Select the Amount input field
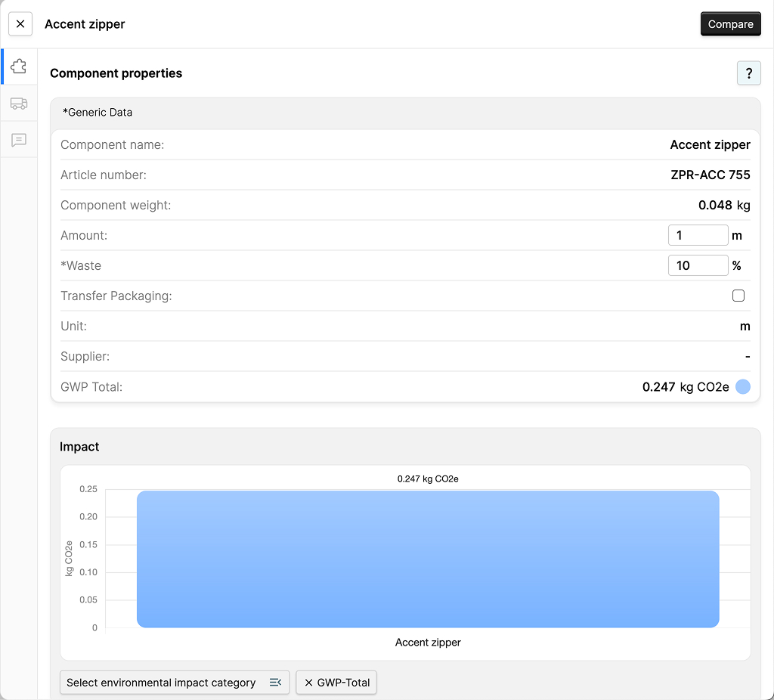 click(x=698, y=235)
